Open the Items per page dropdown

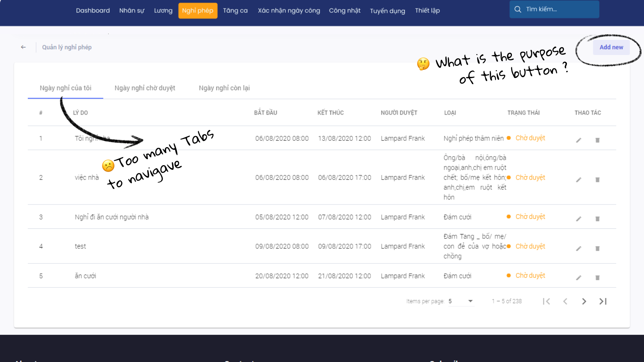tap(461, 301)
